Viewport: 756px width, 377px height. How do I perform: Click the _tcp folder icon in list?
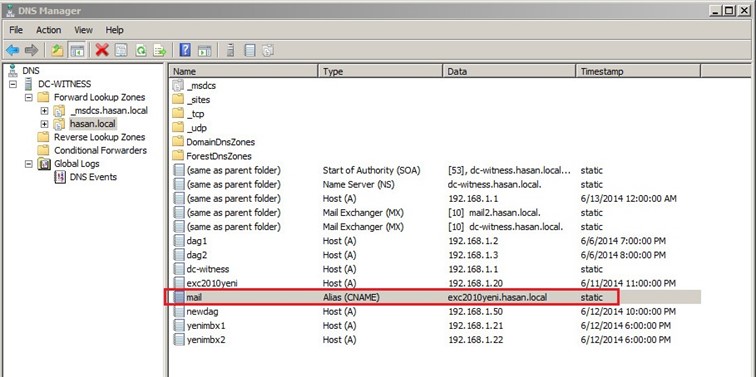point(178,114)
